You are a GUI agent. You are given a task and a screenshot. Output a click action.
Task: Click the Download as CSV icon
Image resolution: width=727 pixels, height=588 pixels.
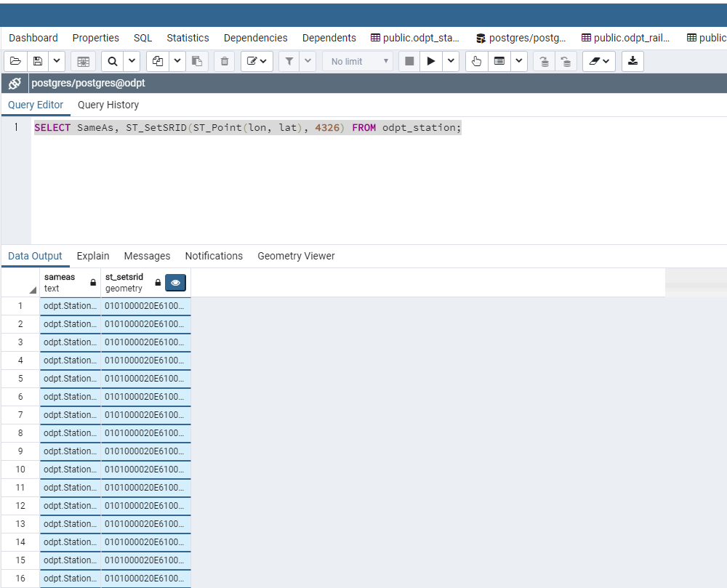click(633, 61)
